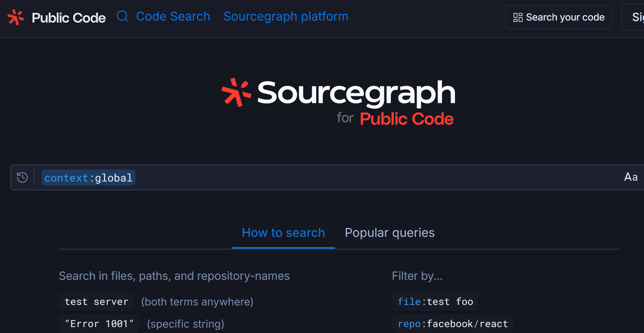This screenshot has width=644, height=333.
Task: Focus the main search input field
Action: [351, 177]
